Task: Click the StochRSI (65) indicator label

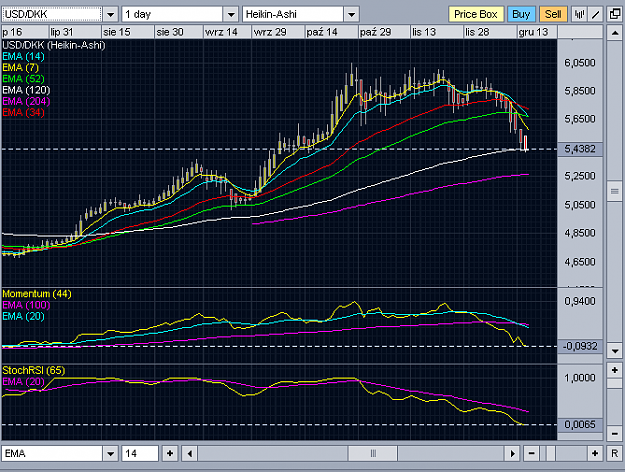Action: [x=33, y=370]
